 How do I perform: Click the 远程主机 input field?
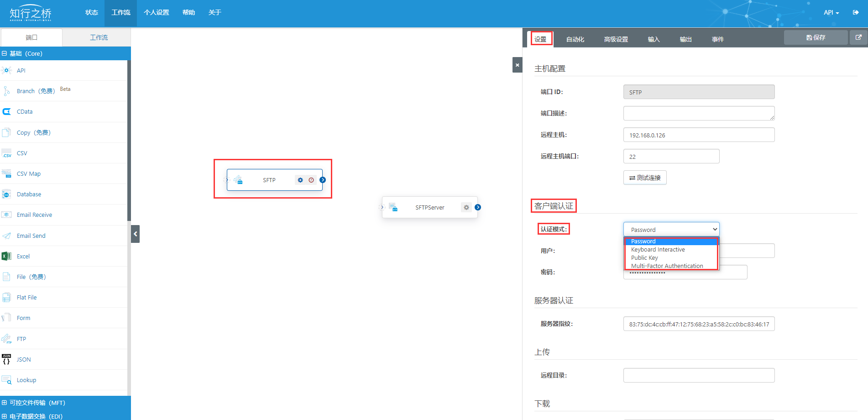point(699,135)
